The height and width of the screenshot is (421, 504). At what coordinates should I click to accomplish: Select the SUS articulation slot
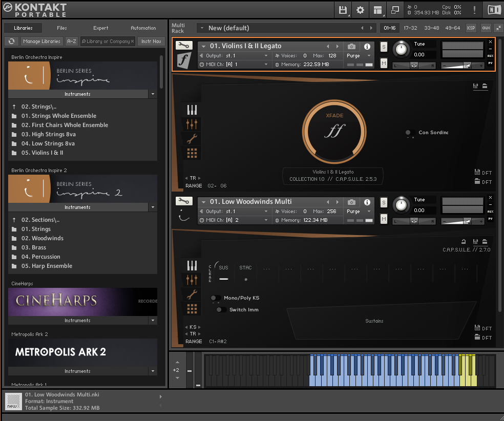224,273
